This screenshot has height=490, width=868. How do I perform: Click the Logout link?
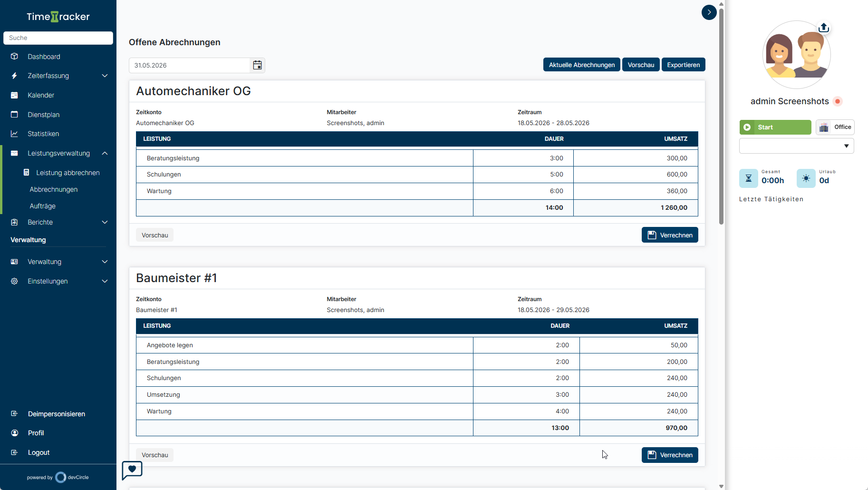39,452
